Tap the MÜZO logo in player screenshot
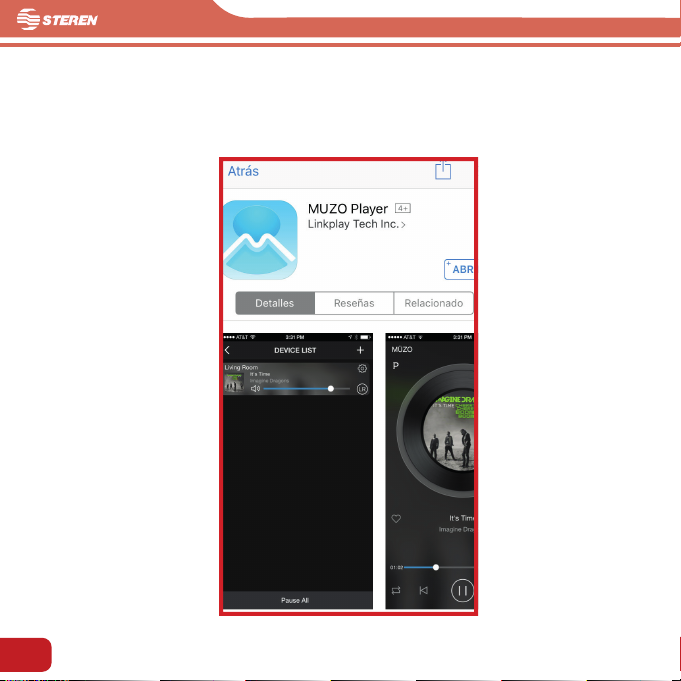Viewport: 681px width, 681px height. (x=402, y=349)
